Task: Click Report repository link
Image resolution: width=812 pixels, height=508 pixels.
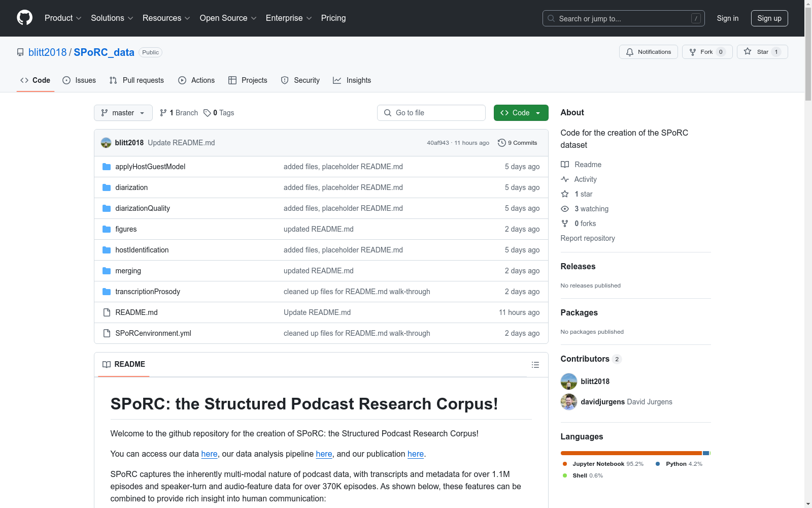Action: pos(588,238)
